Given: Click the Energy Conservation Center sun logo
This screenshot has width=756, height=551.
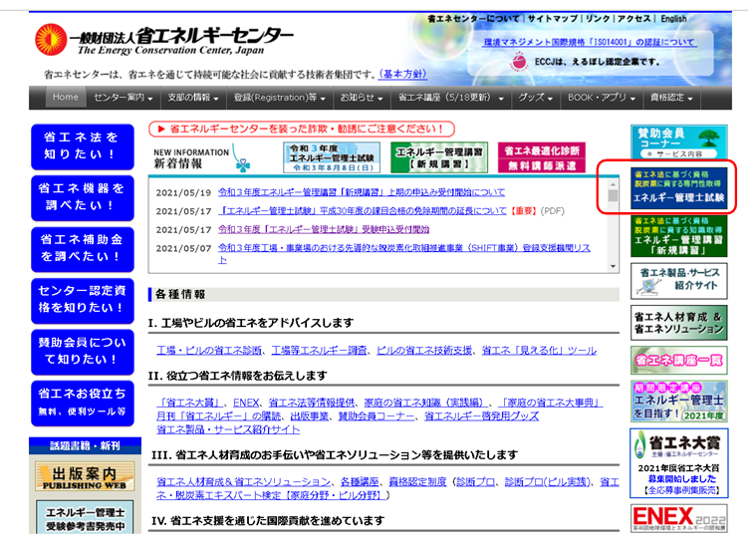Looking at the screenshot, I should (x=51, y=40).
